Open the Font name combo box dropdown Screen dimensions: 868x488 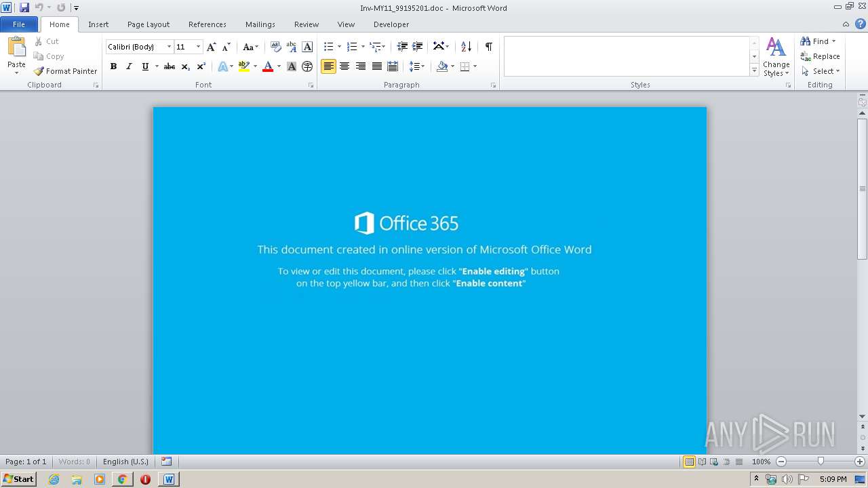pos(169,47)
